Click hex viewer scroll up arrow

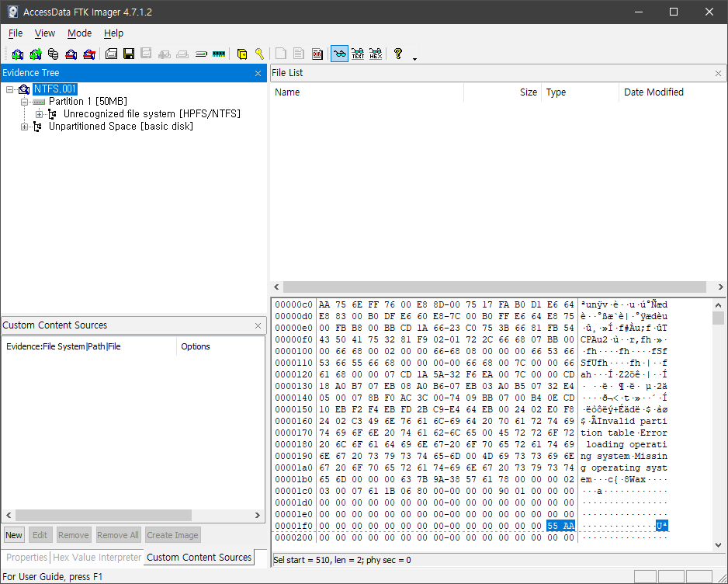[x=718, y=305]
